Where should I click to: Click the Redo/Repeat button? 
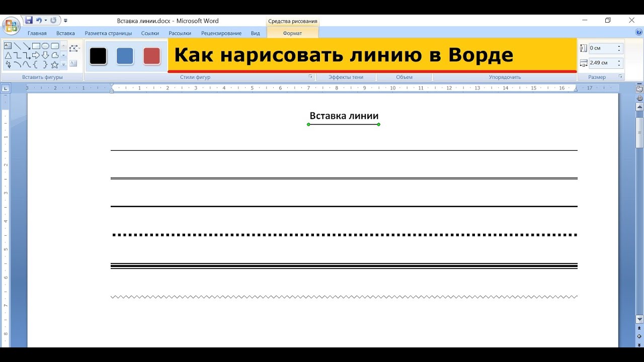pos(53,21)
